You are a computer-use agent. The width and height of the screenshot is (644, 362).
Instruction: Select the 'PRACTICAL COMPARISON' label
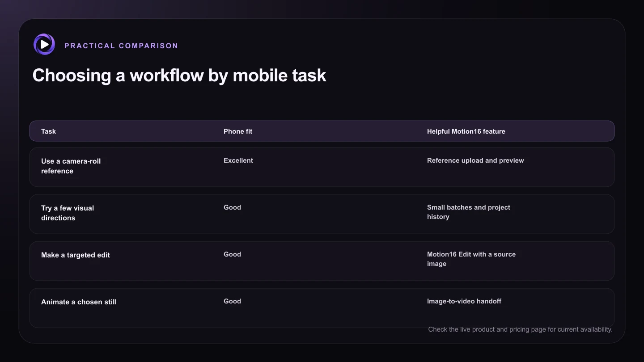point(121,46)
